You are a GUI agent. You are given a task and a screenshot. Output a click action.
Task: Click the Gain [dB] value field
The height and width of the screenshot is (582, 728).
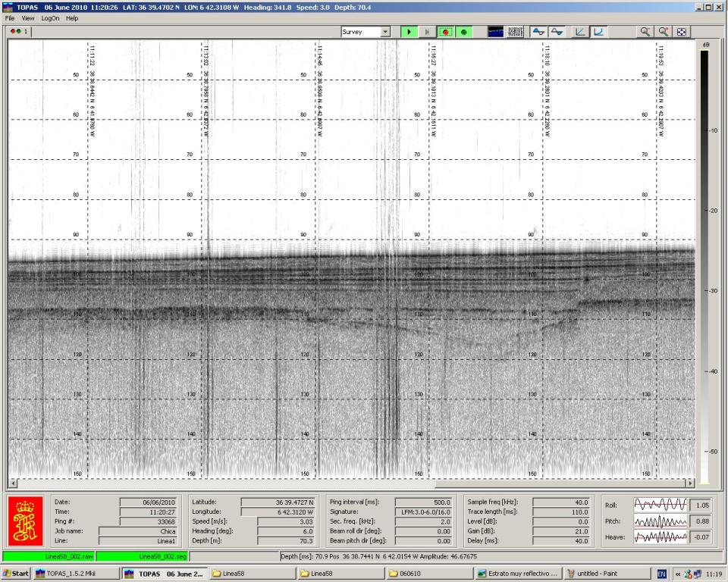tap(560, 531)
